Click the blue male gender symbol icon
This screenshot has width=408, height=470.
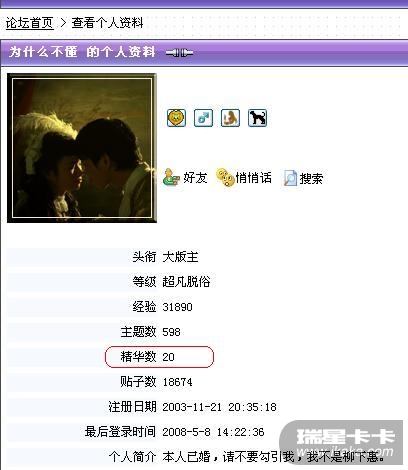click(x=203, y=118)
